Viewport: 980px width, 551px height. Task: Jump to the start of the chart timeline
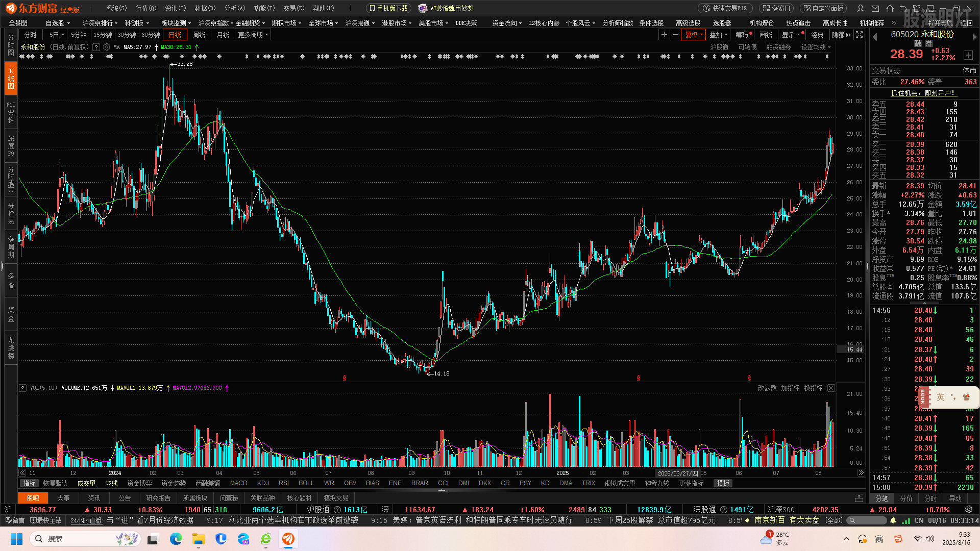click(22, 473)
